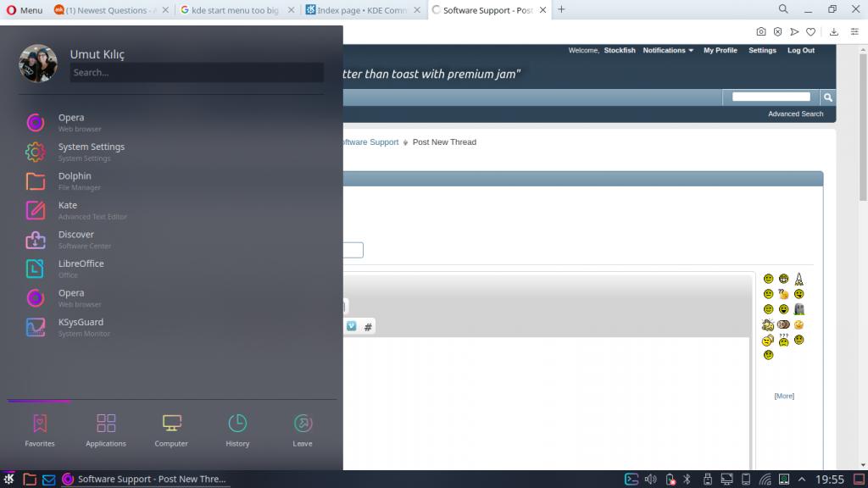Open the Opera Menu button

(x=24, y=10)
